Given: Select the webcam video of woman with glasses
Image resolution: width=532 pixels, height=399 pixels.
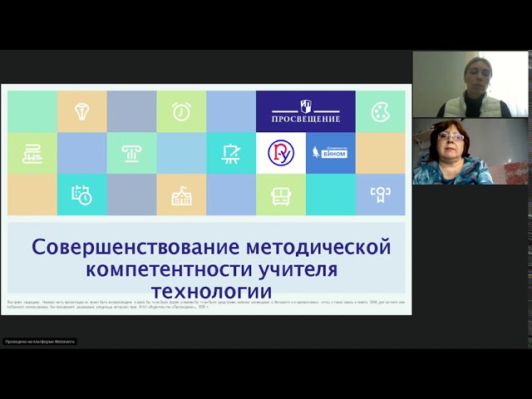Looking at the screenshot, I should click(470, 151).
